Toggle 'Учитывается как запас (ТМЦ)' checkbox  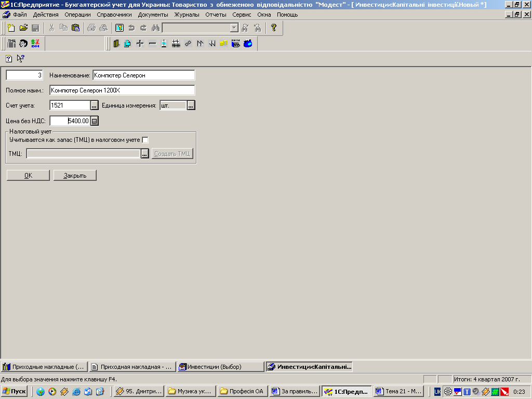[x=145, y=140]
